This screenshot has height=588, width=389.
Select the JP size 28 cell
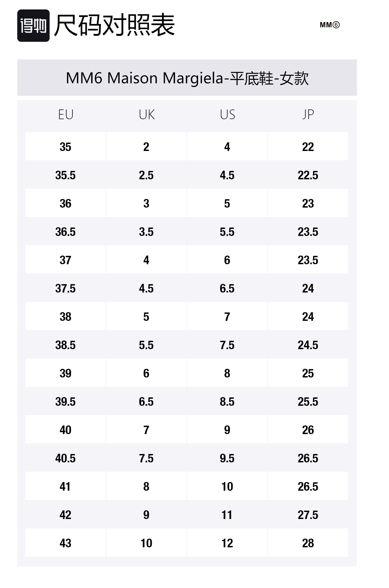(308, 543)
